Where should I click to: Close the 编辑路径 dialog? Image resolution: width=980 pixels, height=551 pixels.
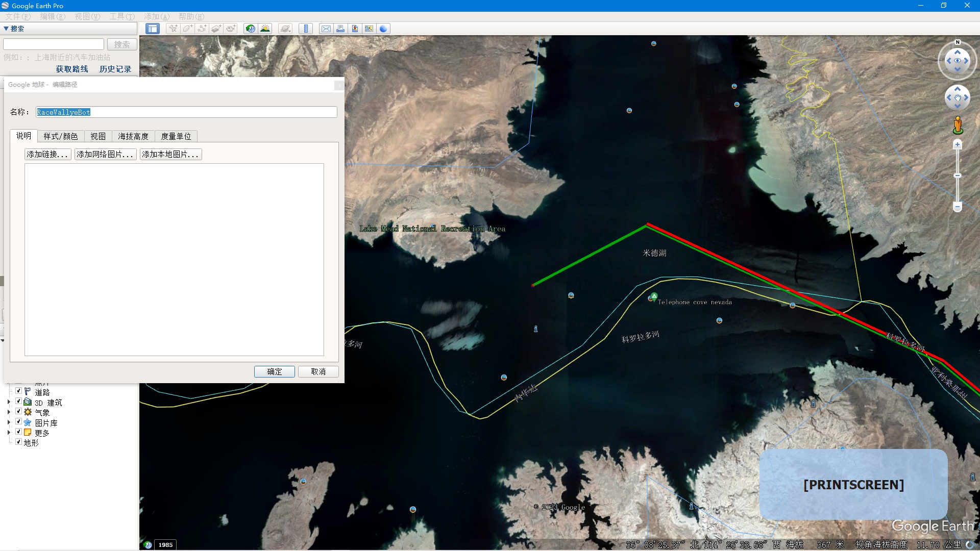339,85
